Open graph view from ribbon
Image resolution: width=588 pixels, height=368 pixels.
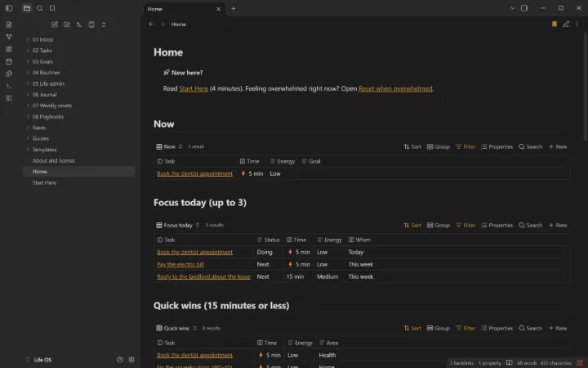pyautogui.click(x=9, y=37)
